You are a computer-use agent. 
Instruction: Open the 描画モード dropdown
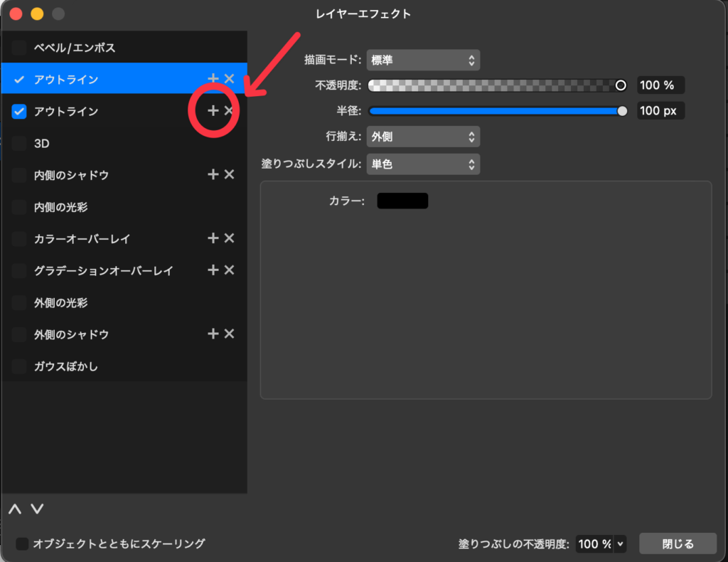tap(423, 60)
